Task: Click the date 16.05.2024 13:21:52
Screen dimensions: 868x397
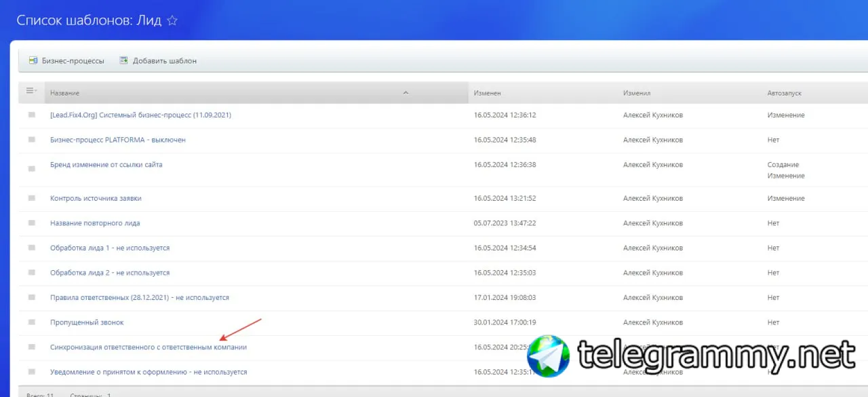Action: [x=505, y=198]
